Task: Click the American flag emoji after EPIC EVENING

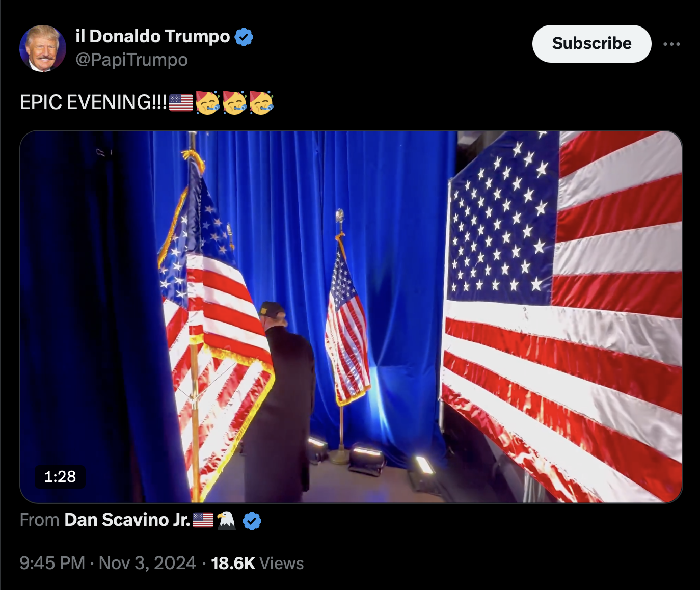Action: point(181,102)
